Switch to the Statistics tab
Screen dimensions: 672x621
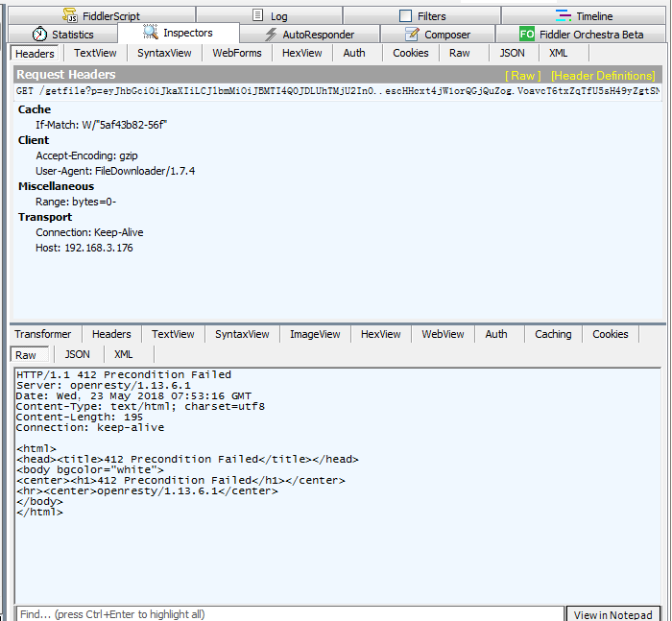(63, 35)
